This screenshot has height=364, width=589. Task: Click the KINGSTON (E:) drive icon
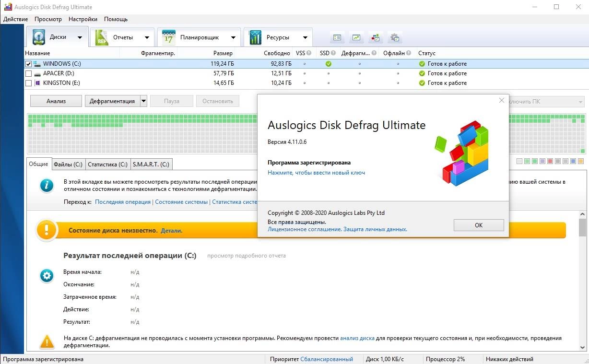[x=37, y=83]
